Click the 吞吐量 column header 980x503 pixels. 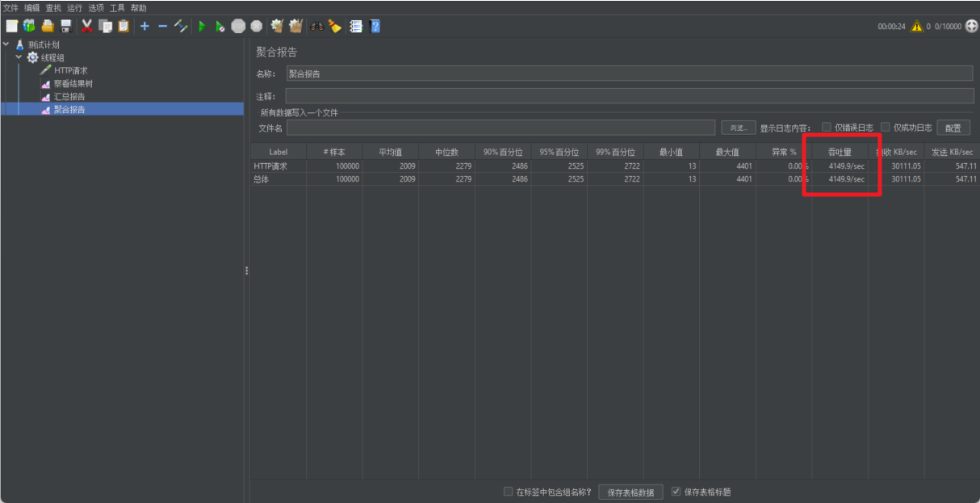pyautogui.click(x=840, y=152)
